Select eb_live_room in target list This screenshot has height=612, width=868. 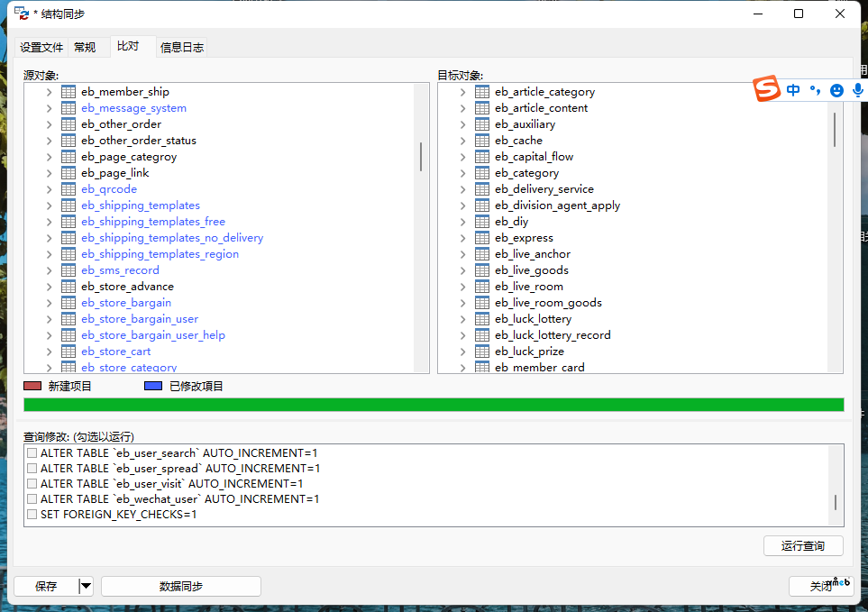[x=529, y=287]
